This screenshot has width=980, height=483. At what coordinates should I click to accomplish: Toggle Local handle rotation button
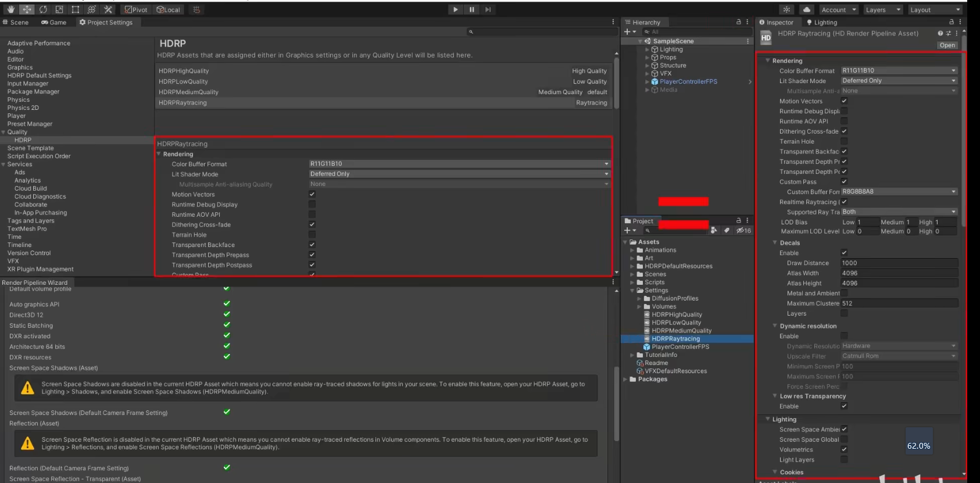click(169, 9)
